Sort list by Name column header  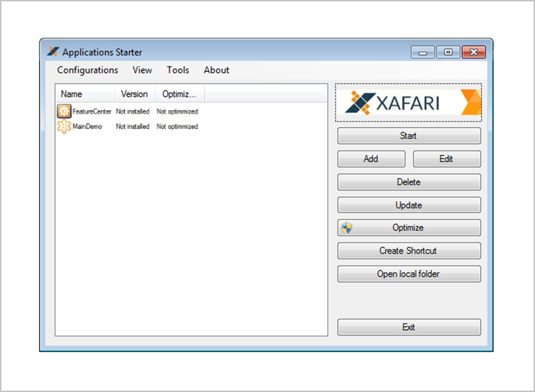tap(85, 94)
